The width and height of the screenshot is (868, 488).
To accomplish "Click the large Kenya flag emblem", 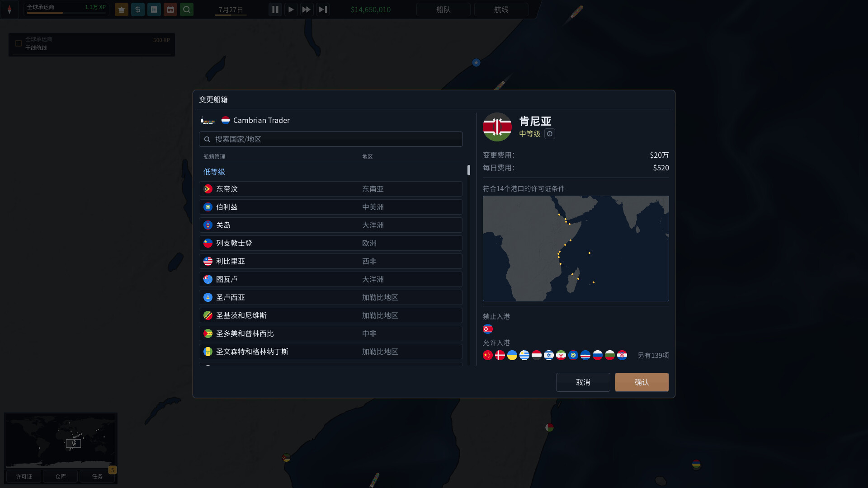I will (x=497, y=127).
